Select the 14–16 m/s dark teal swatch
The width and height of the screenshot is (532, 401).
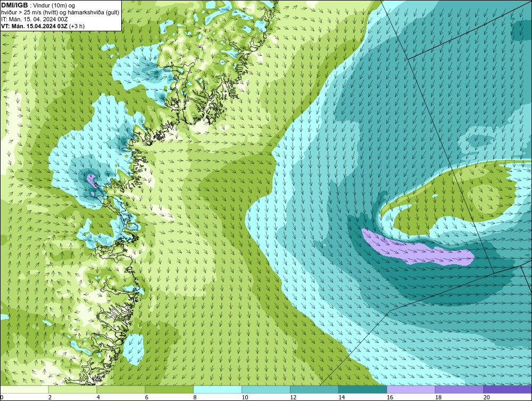pos(363,389)
